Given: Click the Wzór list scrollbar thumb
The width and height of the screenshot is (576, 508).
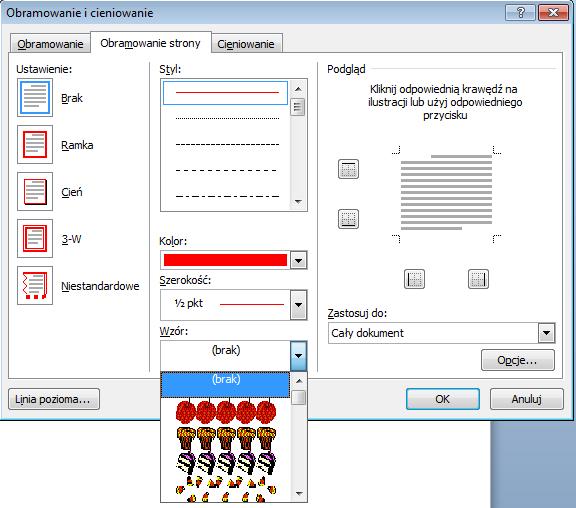Looking at the screenshot, I should pyautogui.click(x=299, y=397).
